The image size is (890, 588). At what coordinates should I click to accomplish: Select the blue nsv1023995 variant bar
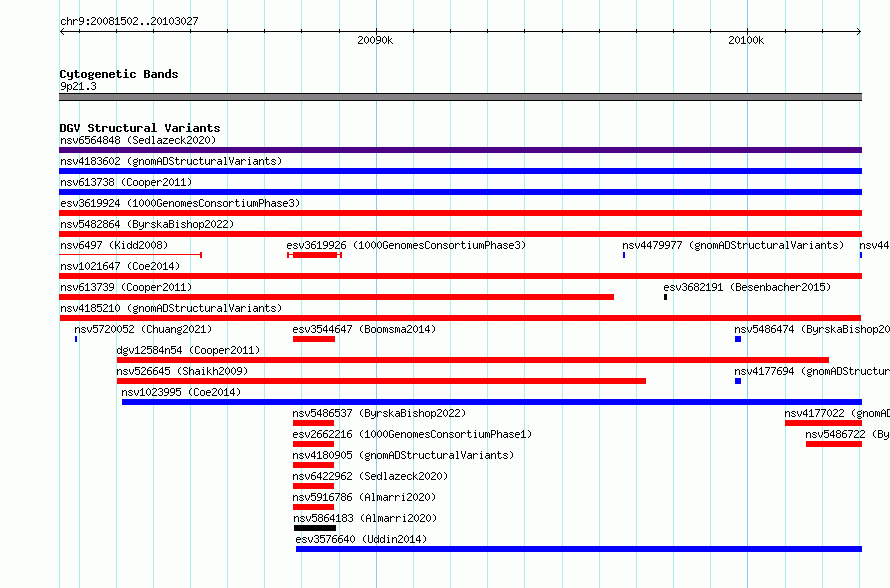tap(492, 402)
